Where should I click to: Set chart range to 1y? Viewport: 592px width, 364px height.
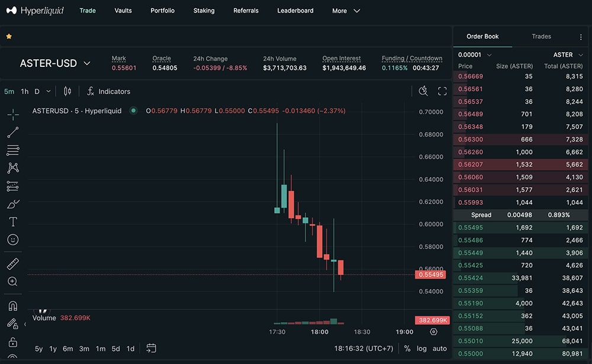(53, 349)
